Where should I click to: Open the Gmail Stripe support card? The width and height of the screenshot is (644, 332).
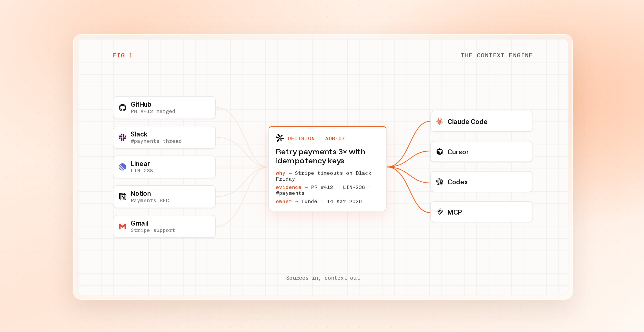click(x=164, y=227)
